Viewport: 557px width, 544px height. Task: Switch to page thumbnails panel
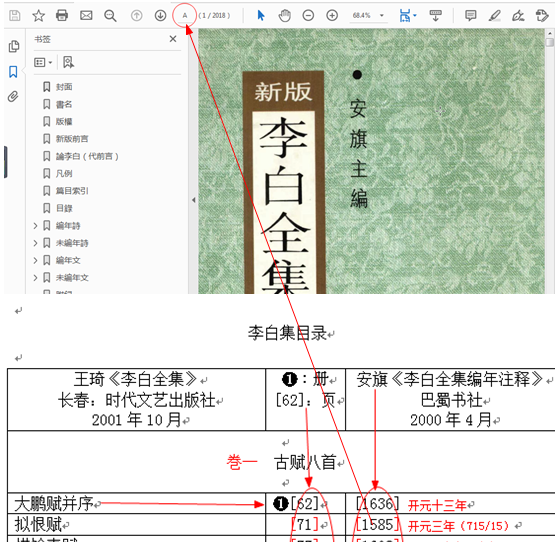click(14, 47)
